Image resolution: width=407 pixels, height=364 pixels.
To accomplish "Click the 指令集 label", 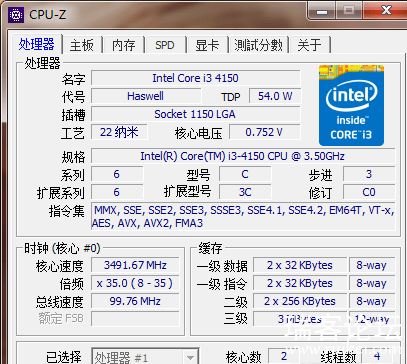I will 67,211.
